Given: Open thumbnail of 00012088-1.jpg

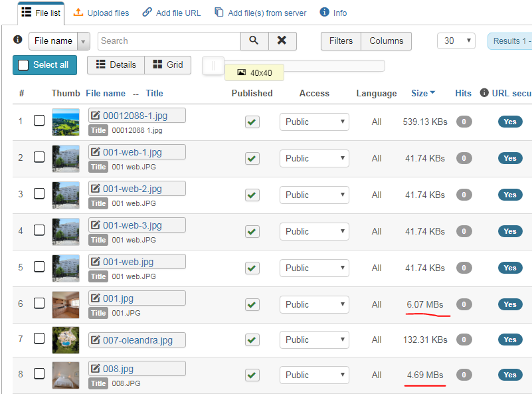Looking at the screenshot, I should click(66, 122).
